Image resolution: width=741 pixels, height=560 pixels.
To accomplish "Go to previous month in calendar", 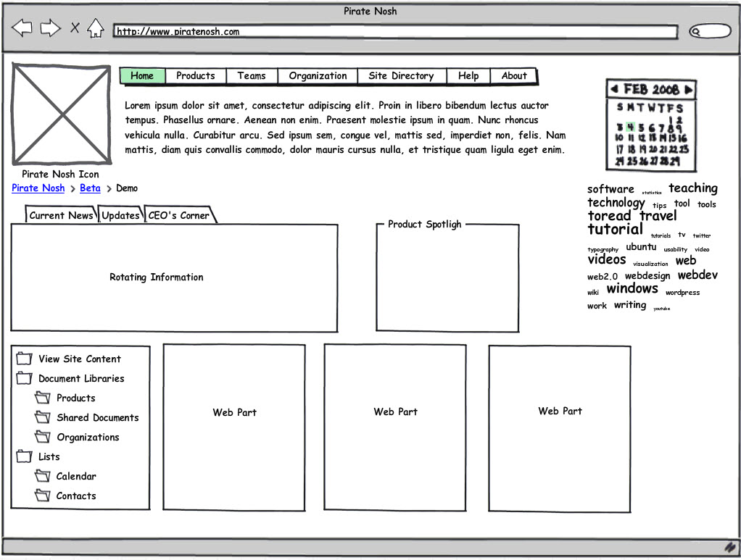I will pos(614,89).
